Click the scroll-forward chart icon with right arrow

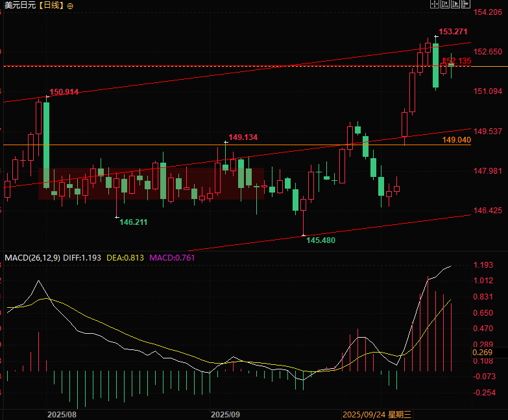point(455,5)
